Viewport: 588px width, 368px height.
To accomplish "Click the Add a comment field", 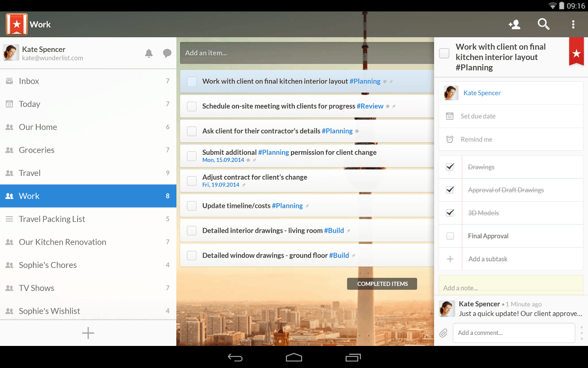I will (x=514, y=333).
